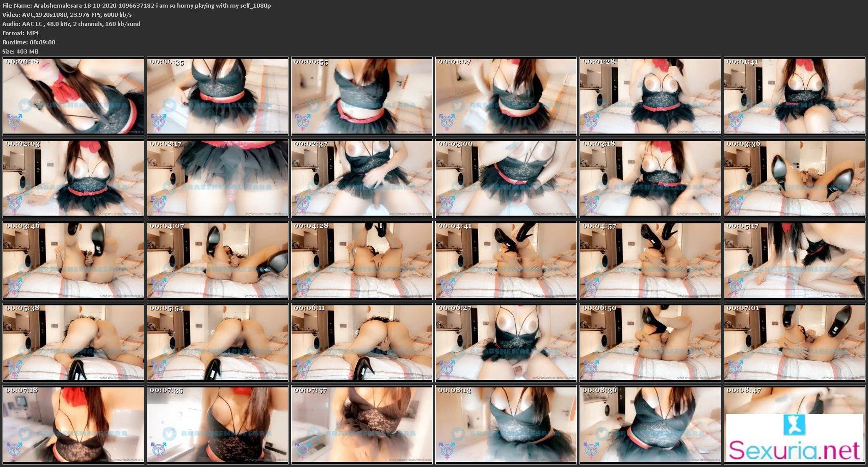Select the frame at timestamp 00:00:55

[362, 96]
